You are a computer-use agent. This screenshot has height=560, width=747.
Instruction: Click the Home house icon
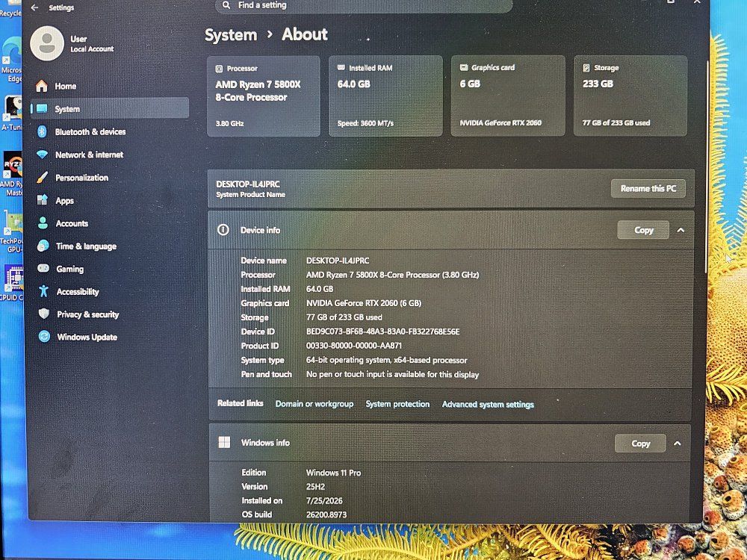pyautogui.click(x=42, y=86)
